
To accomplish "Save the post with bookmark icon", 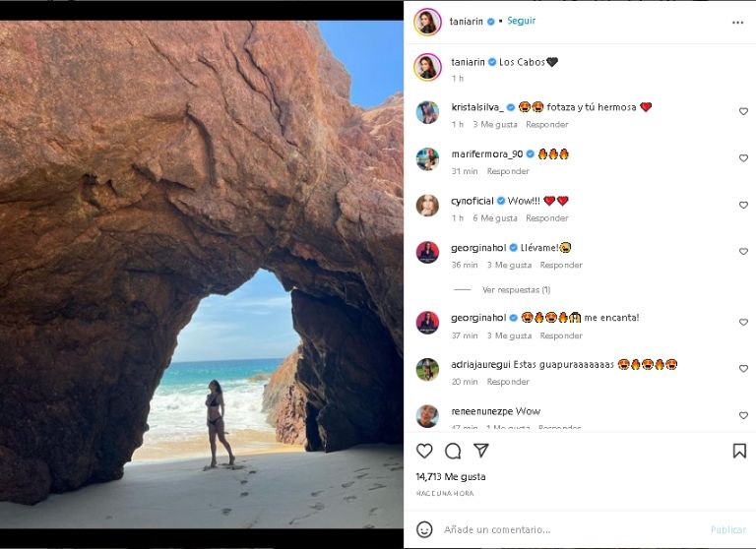I will click(x=739, y=451).
